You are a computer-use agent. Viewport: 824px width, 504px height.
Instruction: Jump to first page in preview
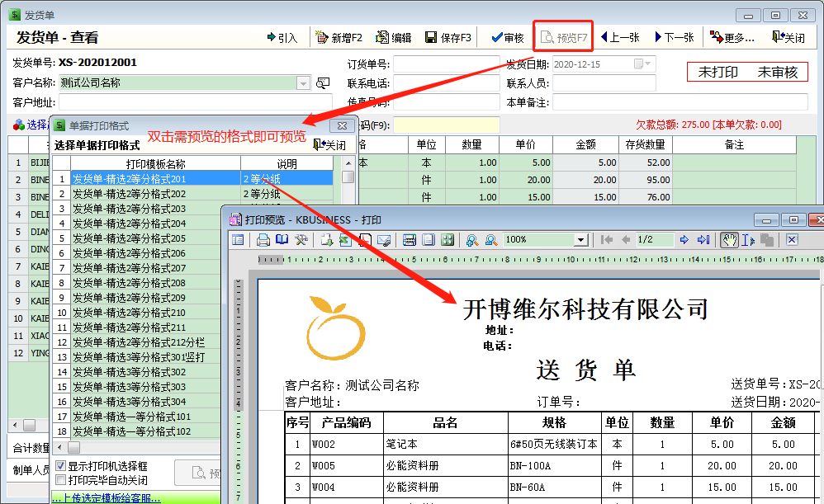coord(606,240)
